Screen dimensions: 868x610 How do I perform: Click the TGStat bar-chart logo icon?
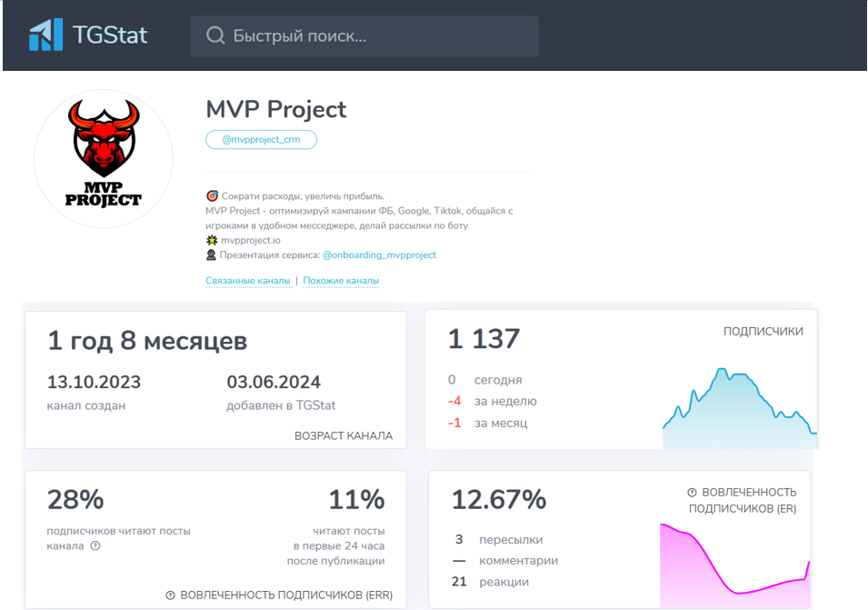tap(46, 35)
